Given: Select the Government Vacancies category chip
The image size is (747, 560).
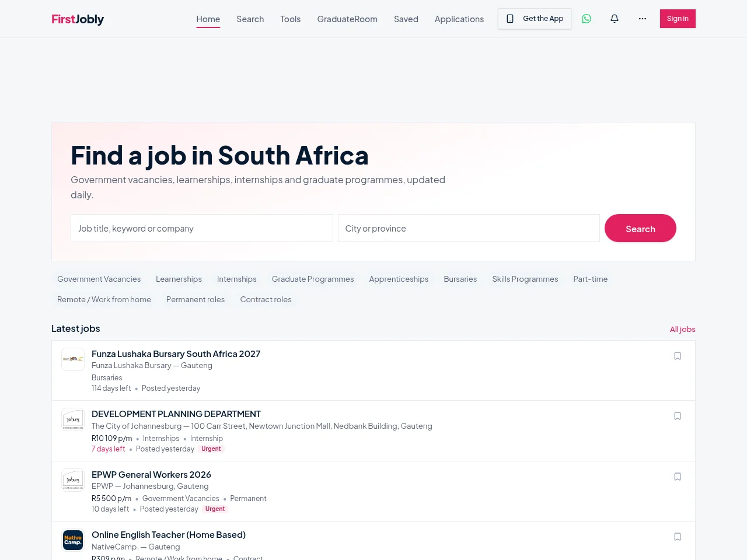Looking at the screenshot, I should (99, 279).
